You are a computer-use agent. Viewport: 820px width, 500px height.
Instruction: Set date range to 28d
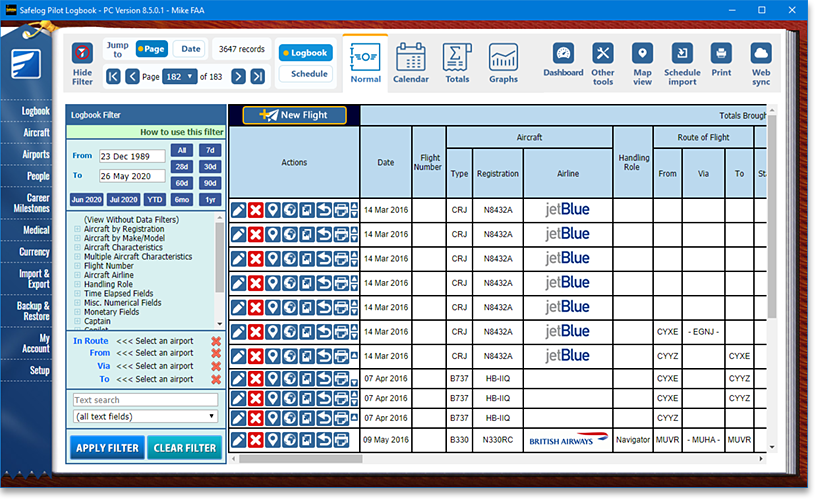(181, 167)
